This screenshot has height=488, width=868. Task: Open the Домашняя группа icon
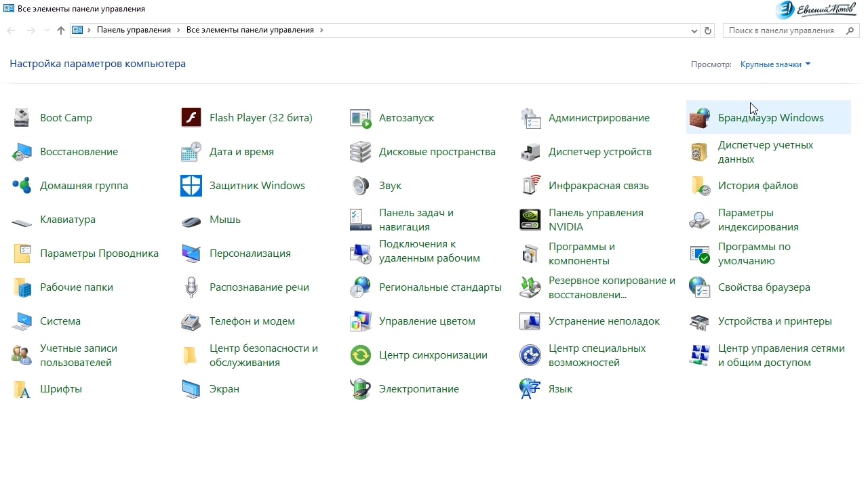click(22, 186)
